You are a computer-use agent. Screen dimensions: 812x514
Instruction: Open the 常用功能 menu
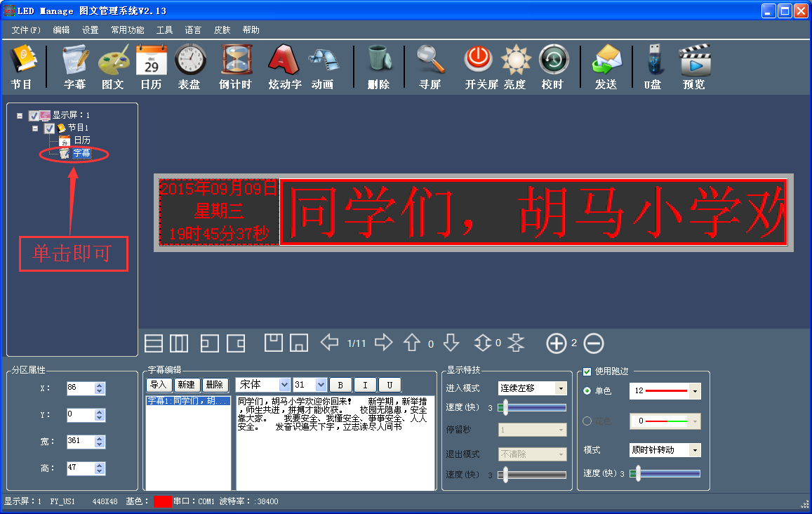pos(127,30)
